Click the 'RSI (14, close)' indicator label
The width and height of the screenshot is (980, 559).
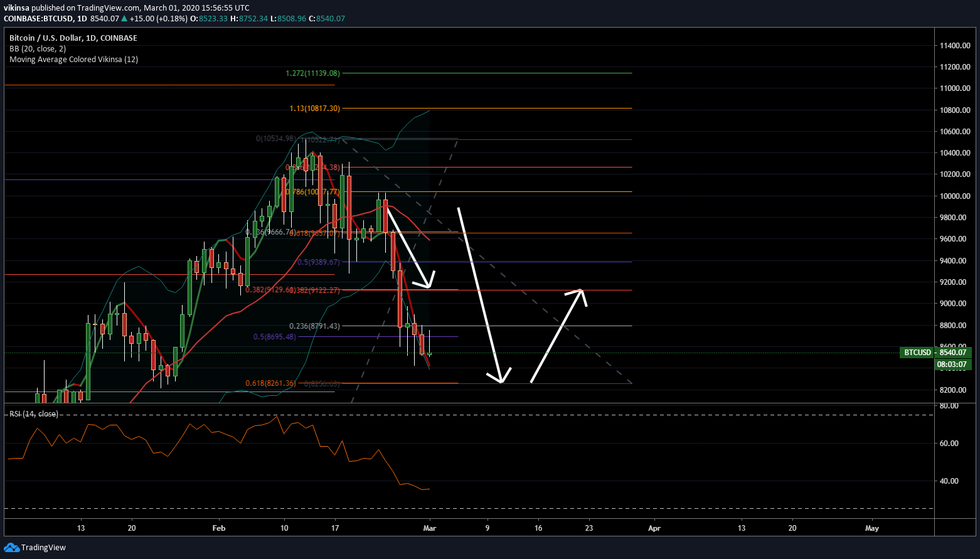click(x=34, y=414)
